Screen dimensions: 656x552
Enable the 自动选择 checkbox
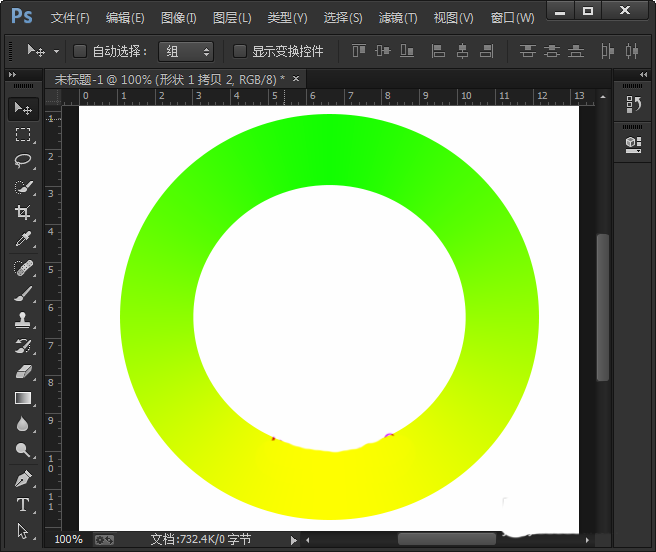pos(80,51)
